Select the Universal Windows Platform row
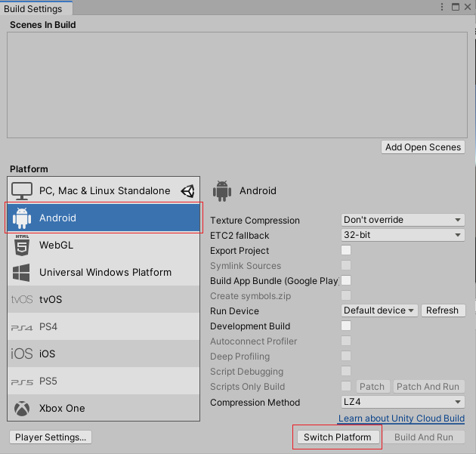Image resolution: width=476 pixels, height=454 pixels. coord(104,272)
